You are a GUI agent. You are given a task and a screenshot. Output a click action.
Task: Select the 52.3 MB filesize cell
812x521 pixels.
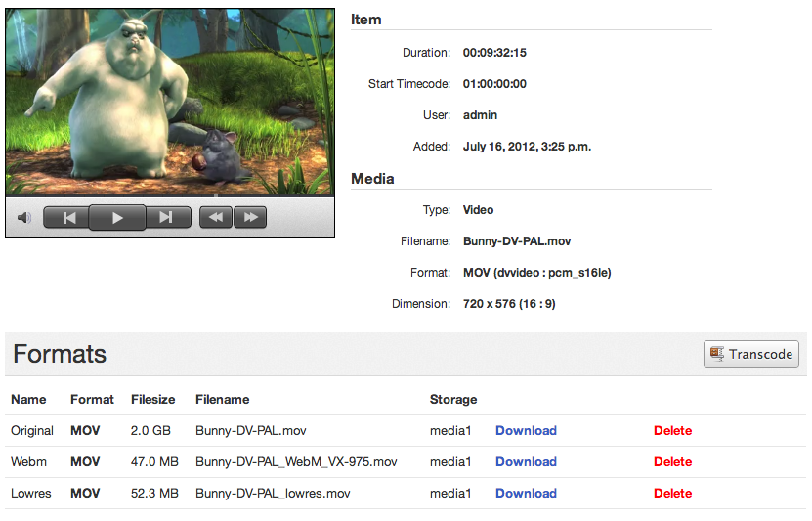pyautogui.click(x=154, y=494)
